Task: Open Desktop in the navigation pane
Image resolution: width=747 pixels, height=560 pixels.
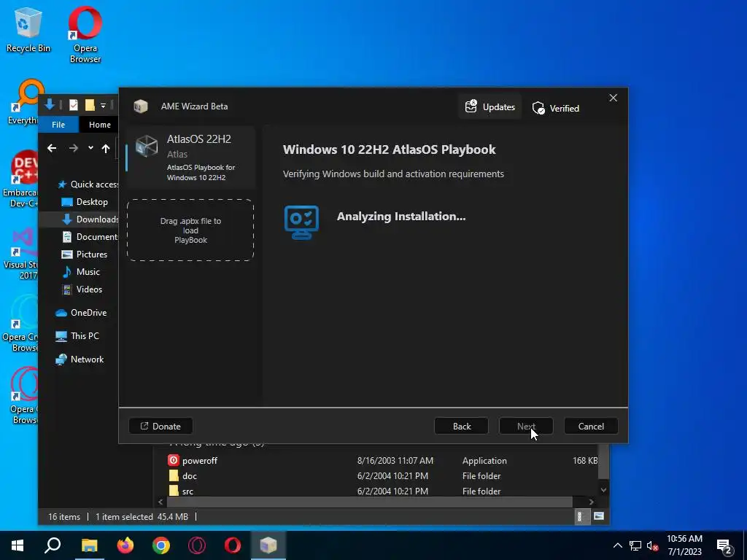Action: tap(85, 202)
